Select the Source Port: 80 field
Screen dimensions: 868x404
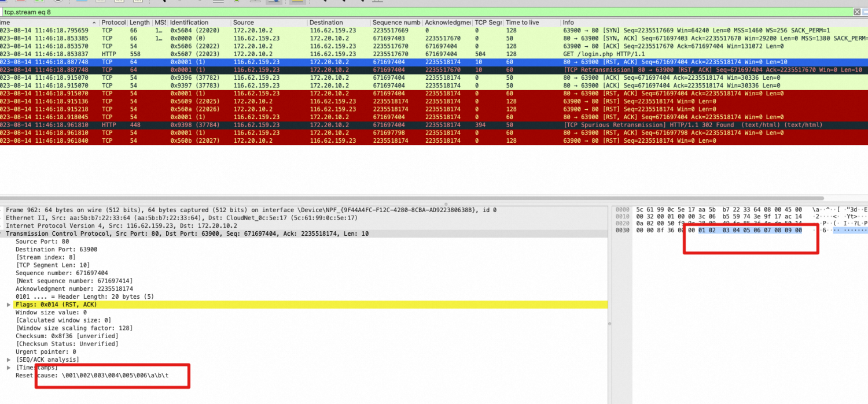coord(43,242)
